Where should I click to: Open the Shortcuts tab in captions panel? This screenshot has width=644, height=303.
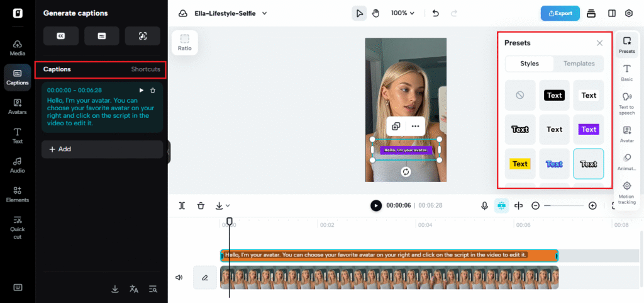(x=145, y=69)
